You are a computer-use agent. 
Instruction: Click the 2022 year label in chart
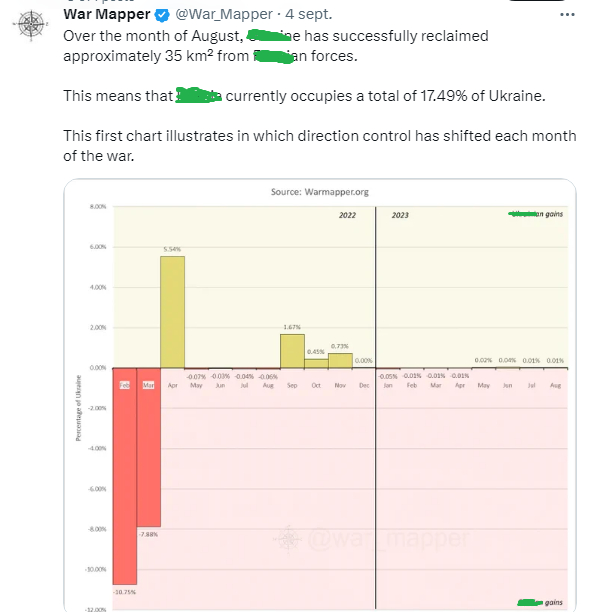tap(347, 215)
